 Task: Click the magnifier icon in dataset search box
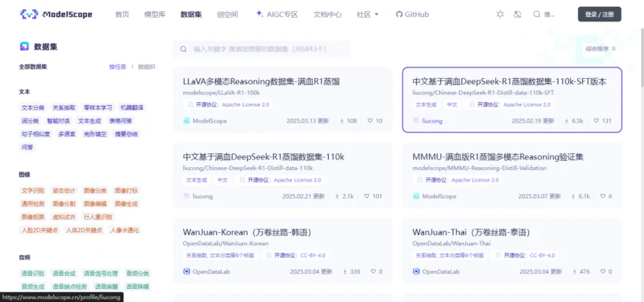click(x=183, y=49)
